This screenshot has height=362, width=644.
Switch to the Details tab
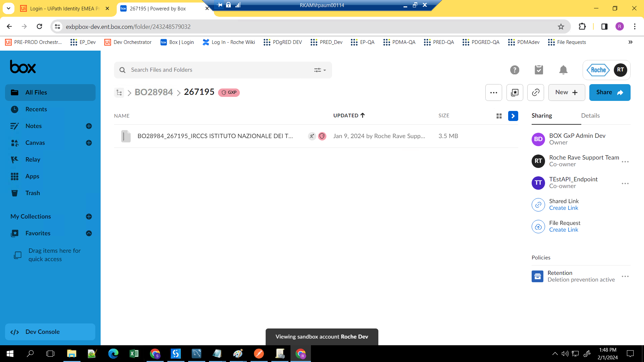pos(590,116)
